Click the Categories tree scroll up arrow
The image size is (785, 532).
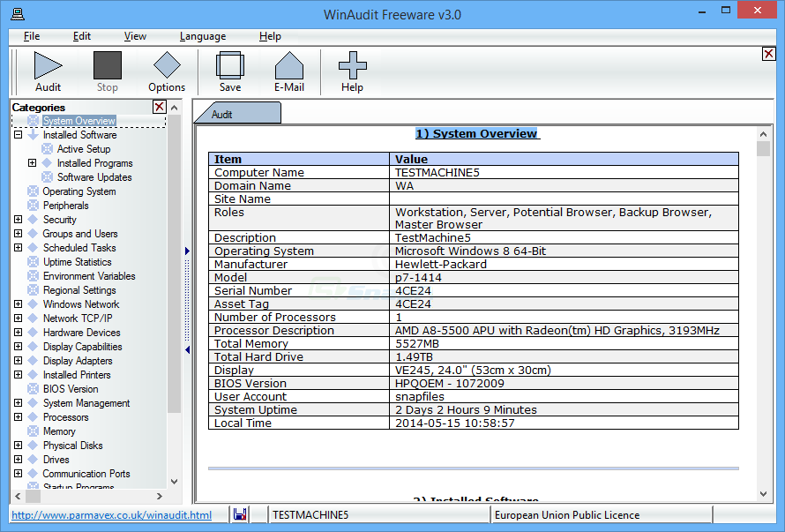click(x=175, y=108)
